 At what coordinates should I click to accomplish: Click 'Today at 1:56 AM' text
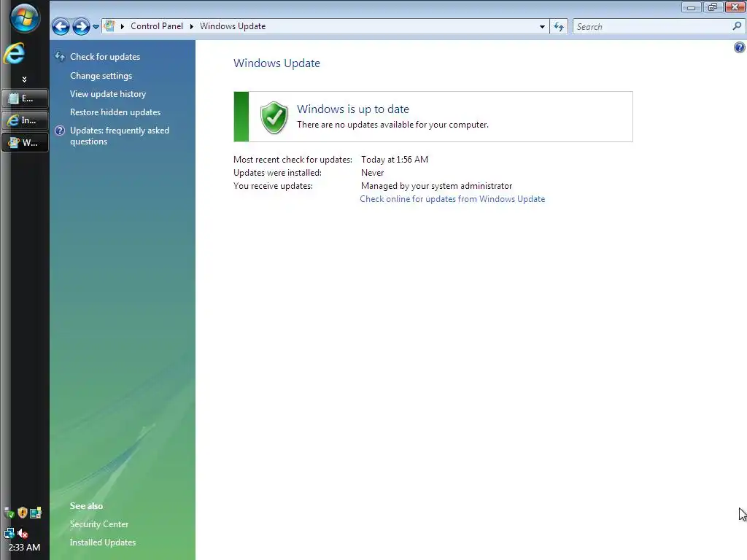point(395,160)
